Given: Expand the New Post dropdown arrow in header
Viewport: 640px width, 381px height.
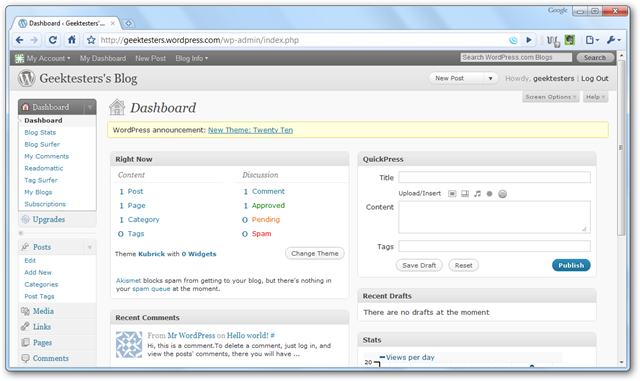Looking at the screenshot, I should point(491,78).
